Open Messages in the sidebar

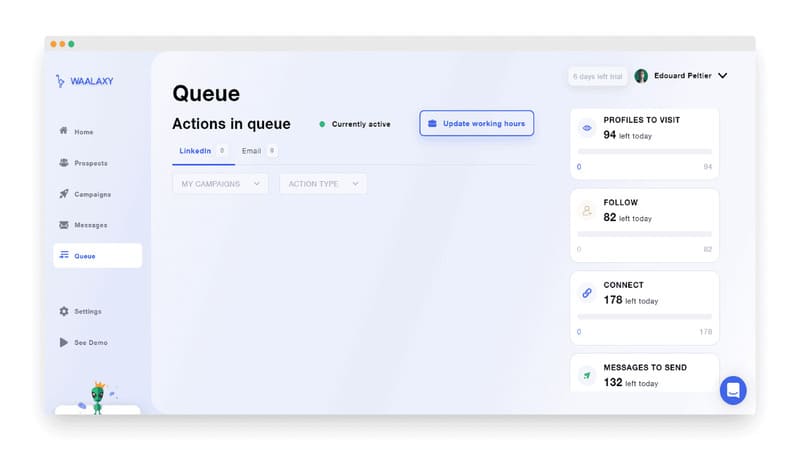pos(84,225)
